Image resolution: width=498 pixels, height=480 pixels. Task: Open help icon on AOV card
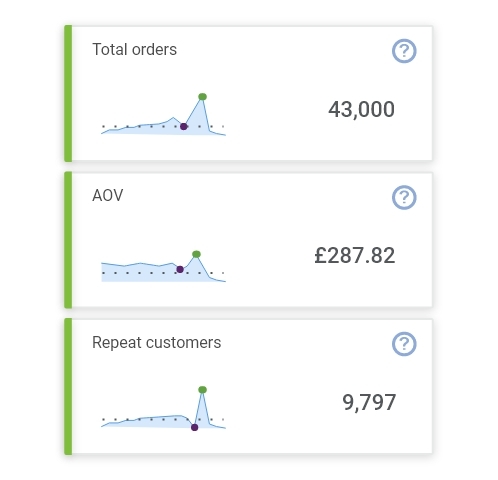404,197
